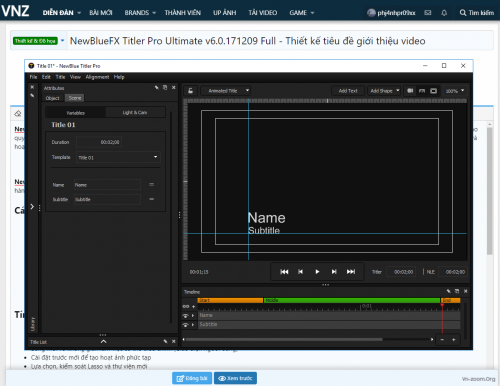Click the red playhead marker on timeline
The image size is (500, 386).
tap(442, 305)
